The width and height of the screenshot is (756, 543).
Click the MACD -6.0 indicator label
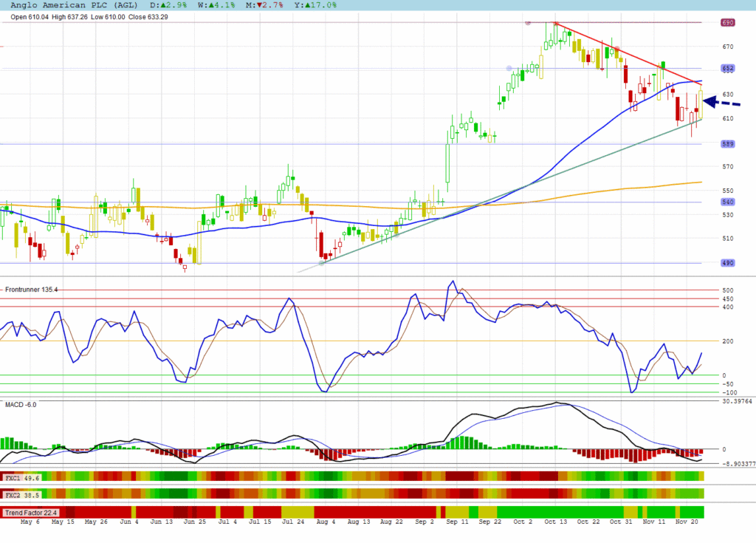(21, 405)
